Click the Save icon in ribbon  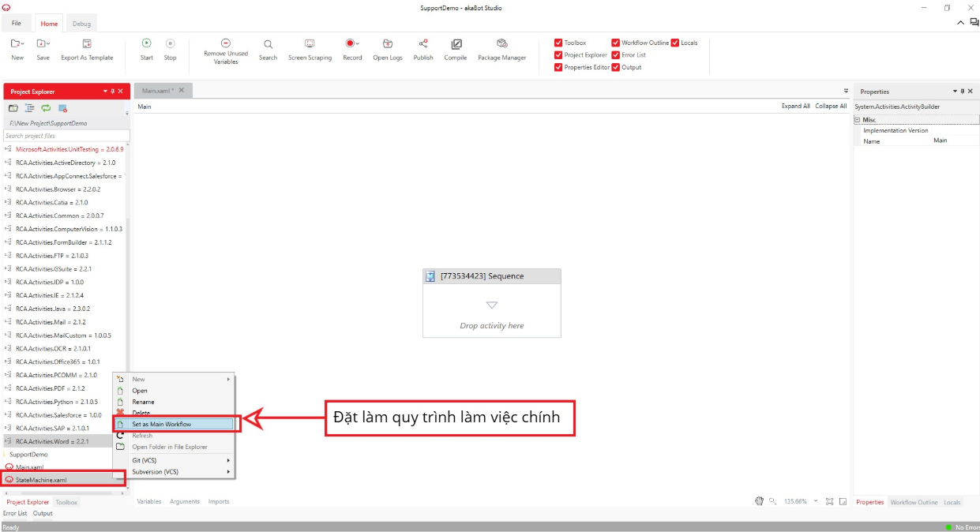click(40, 43)
